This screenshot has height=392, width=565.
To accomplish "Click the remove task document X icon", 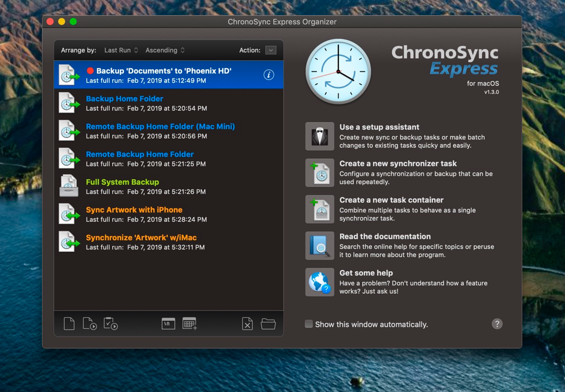I will [247, 324].
